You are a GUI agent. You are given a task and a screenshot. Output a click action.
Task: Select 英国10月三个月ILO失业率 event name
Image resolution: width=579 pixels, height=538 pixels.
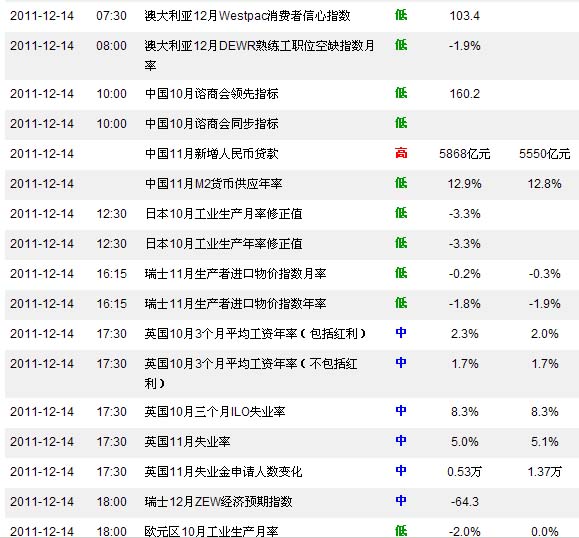click(215, 411)
